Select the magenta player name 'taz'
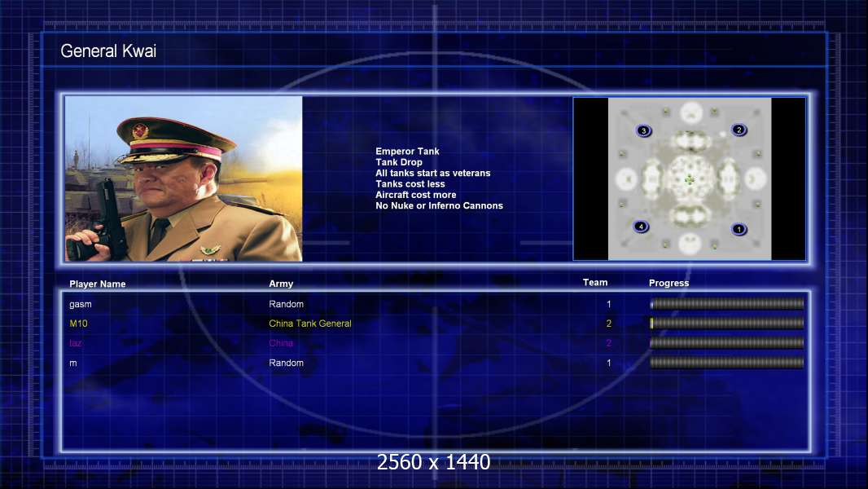 coord(75,343)
